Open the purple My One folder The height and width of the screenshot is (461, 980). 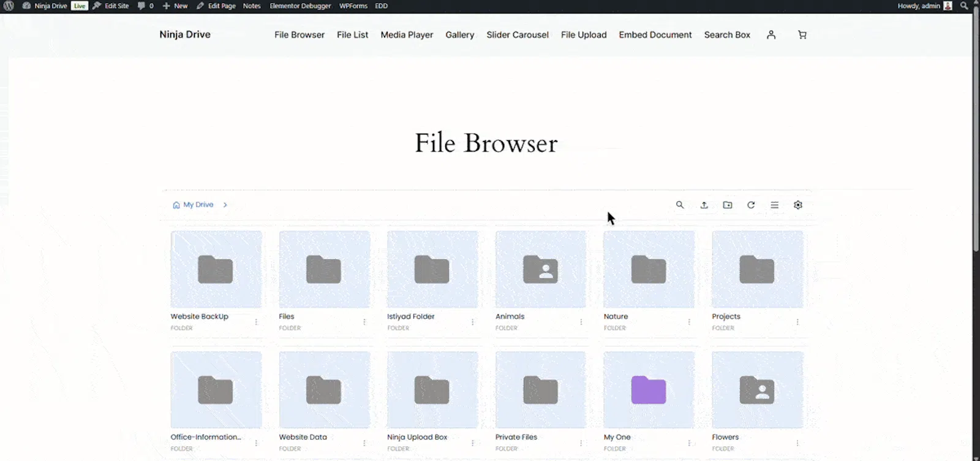pyautogui.click(x=649, y=390)
